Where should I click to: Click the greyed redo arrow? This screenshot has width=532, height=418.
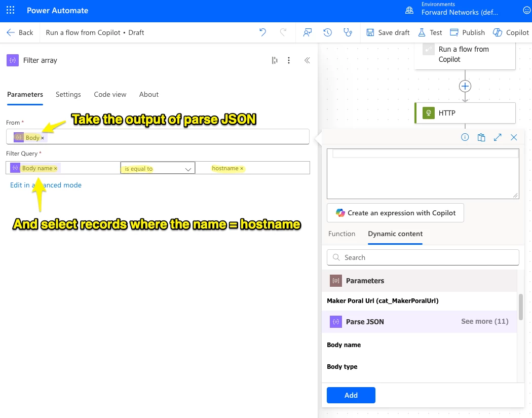click(283, 32)
